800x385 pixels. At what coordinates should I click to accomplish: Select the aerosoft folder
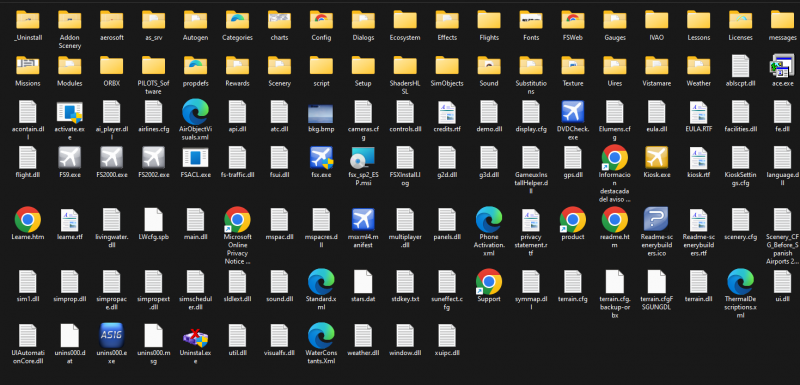coord(111,20)
